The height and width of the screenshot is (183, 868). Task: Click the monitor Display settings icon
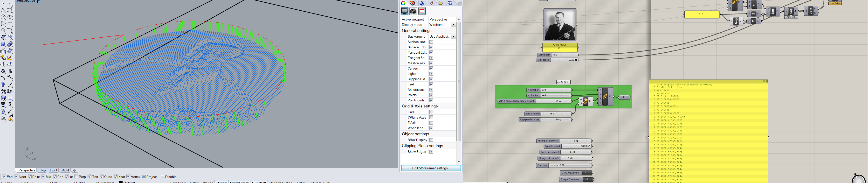[404, 11]
